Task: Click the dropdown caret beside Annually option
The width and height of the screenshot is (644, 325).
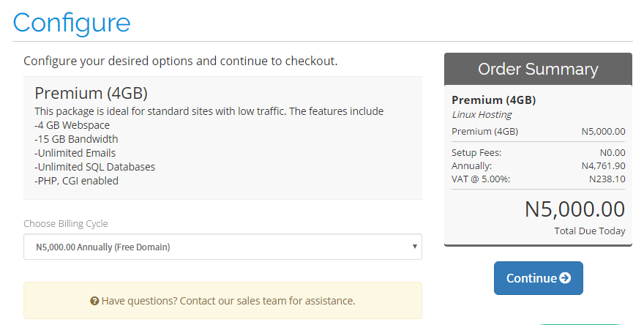Action: coord(414,247)
